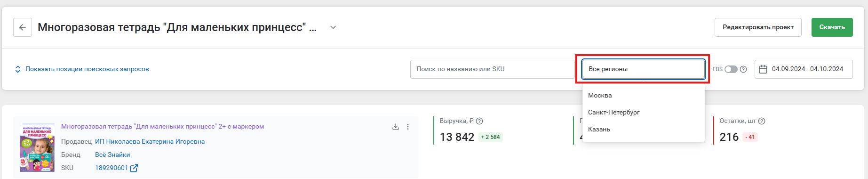Click the back arrow button
This screenshot has height=179, width=868.
(x=23, y=27)
